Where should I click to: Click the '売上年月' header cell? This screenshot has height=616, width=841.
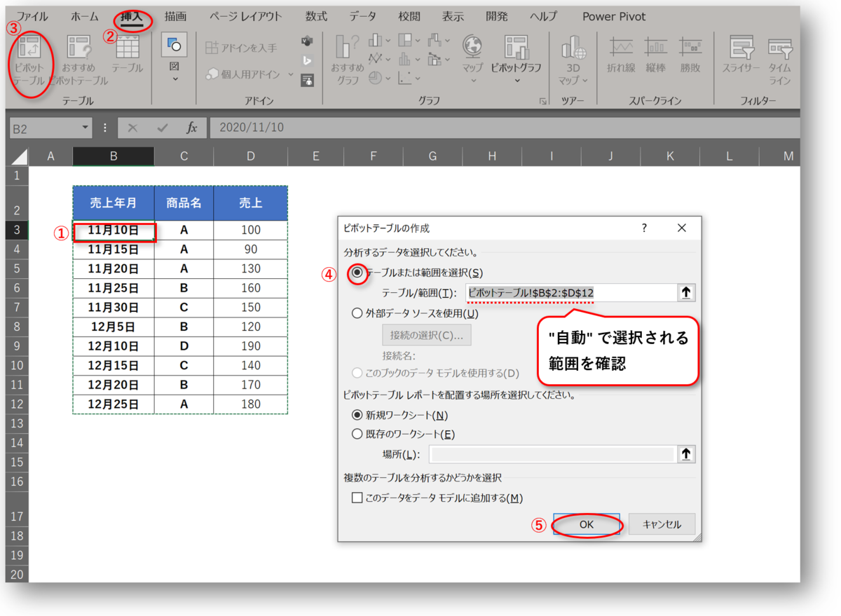[114, 203]
